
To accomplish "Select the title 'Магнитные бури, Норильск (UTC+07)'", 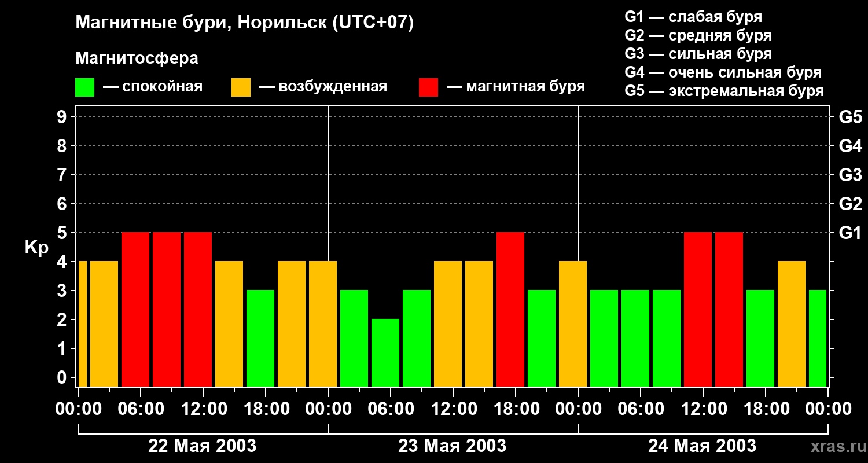I will pos(245,23).
